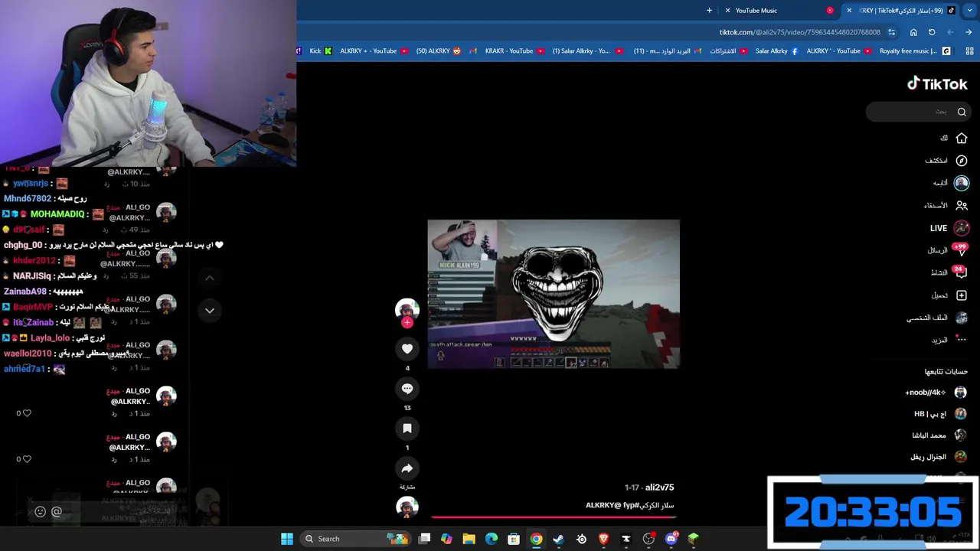Open the tab search dropdown arrow
The height and width of the screenshot is (551, 980).
pyautogui.click(x=970, y=11)
